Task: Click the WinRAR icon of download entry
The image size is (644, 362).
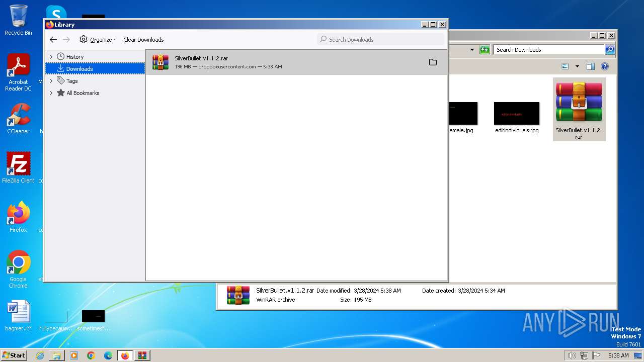Action: click(x=160, y=62)
